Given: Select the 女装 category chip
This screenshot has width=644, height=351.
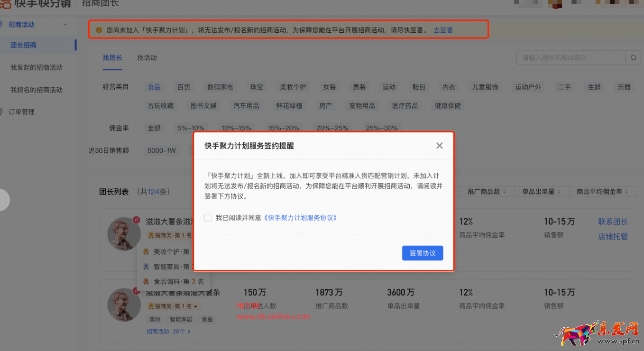Looking at the screenshot, I should tap(330, 87).
